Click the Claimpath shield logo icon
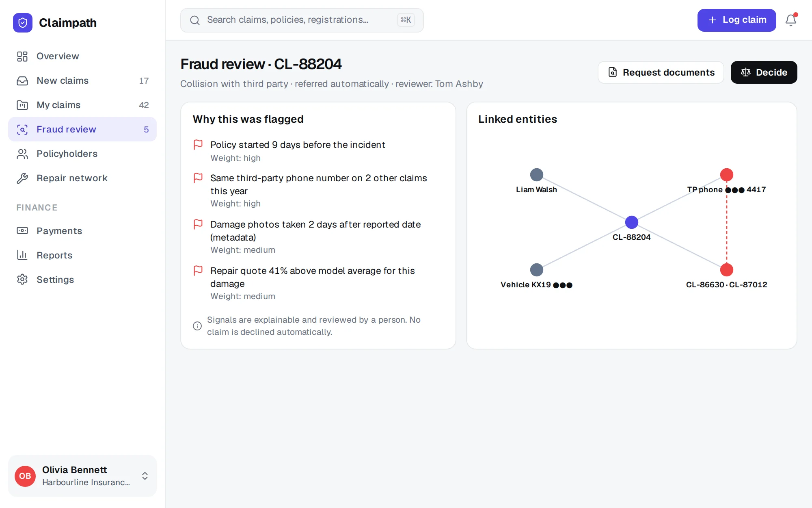Viewport: 812px width, 508px height. click(23, 23)
